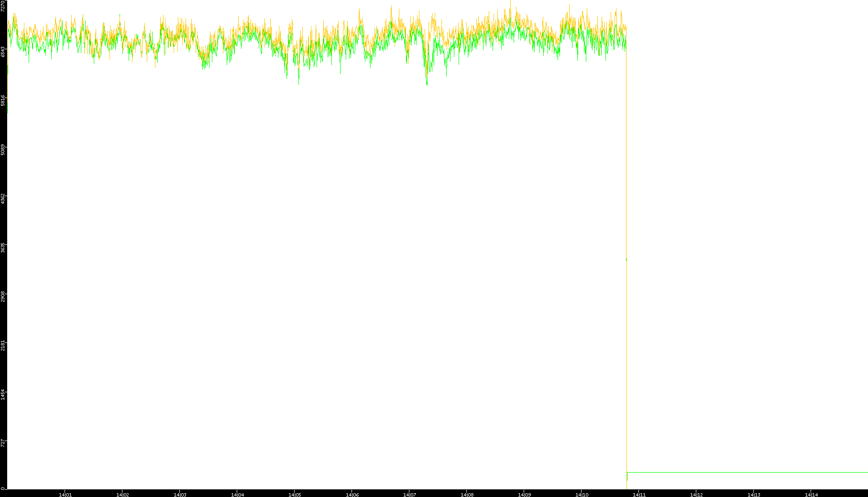This screenshot has width=868, height=497.
Task: Click the 0 label at the y-axis bottom
Action: pyautogui.click(x=2, y=488)
